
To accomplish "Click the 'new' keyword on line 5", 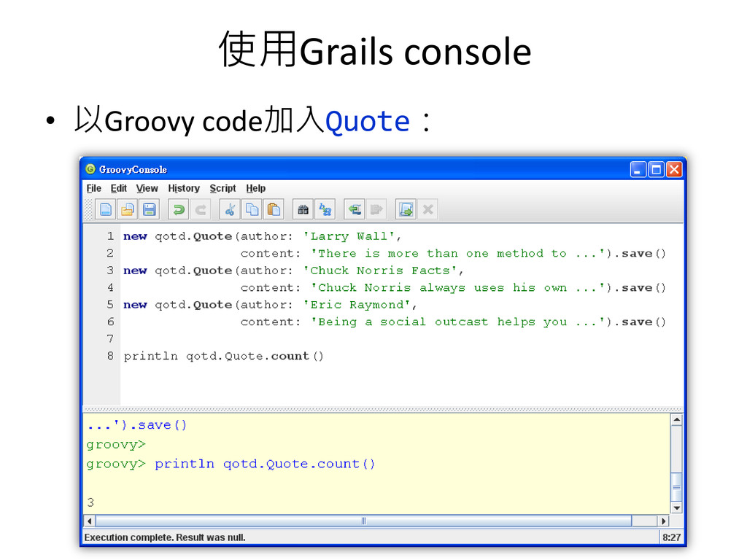I will (x=135, y=305).
